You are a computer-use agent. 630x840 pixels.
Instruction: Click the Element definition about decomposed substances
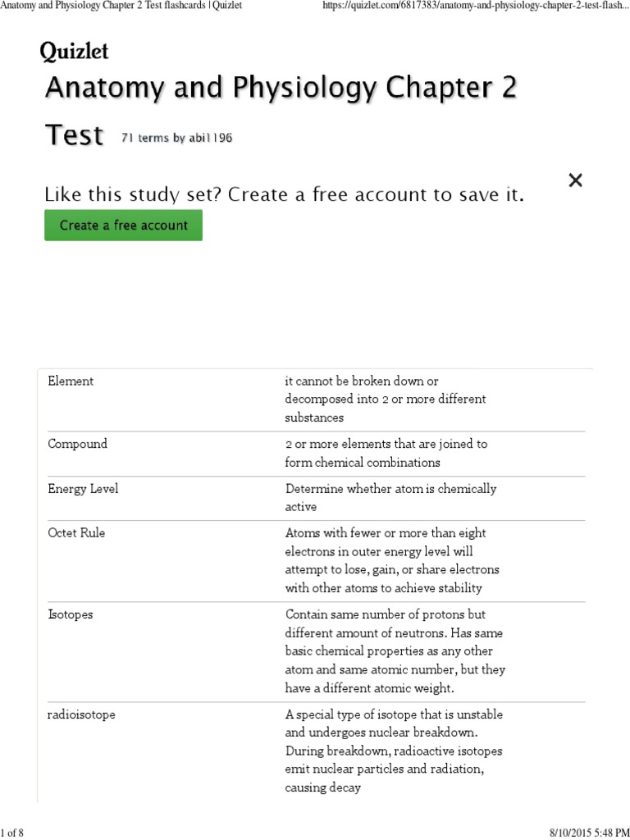385,399
